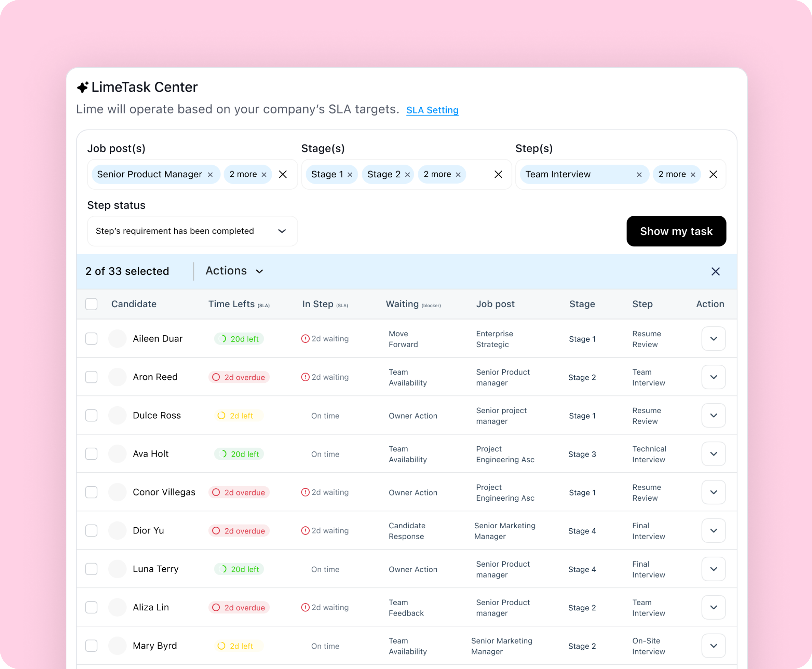Select Aron Reed's row checkbox
Image resolution: width=812 pixels, height=669 pixels.
[x=91, y=377]
